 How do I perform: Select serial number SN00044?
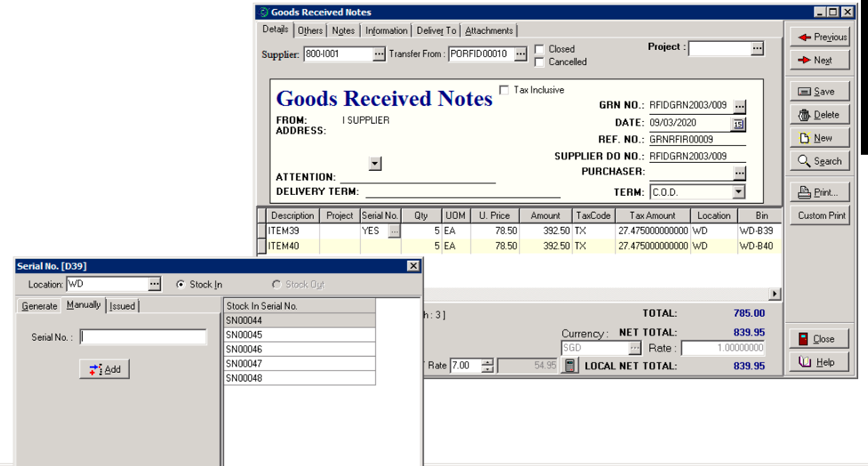point(299,320)
